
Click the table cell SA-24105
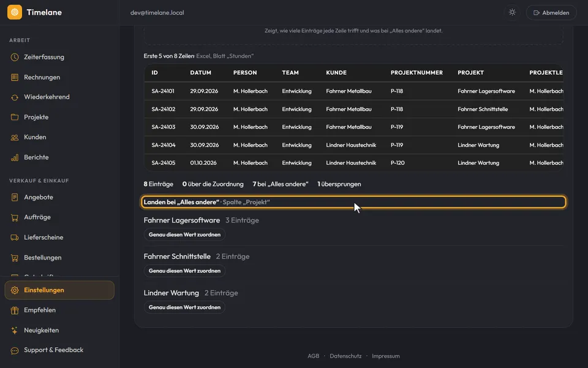pos(163,163)
